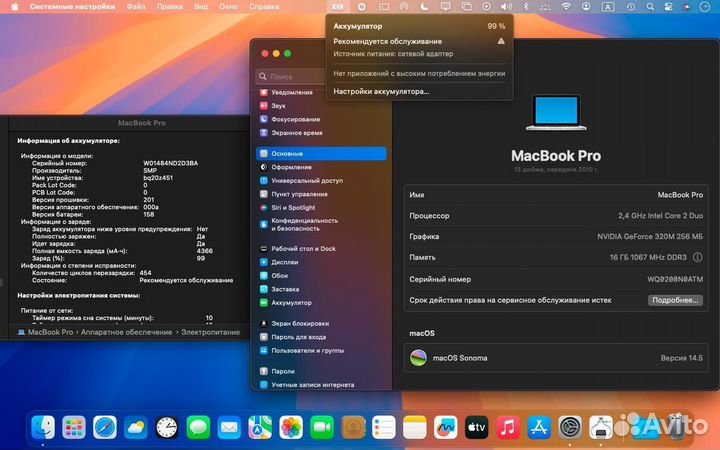Open the Окно menu
The width and height of the screenshot is (720, 450).
[228, 6]
